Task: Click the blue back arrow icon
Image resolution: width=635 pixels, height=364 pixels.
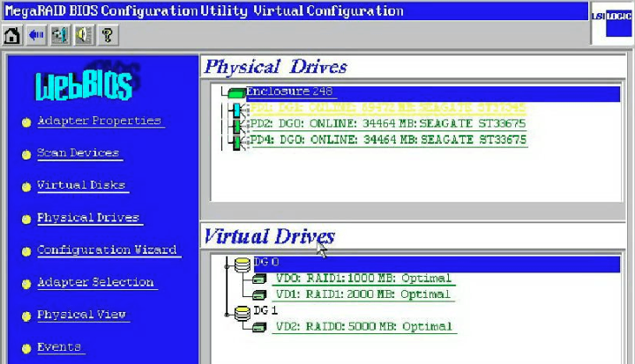Action: (x=36, y=35)
